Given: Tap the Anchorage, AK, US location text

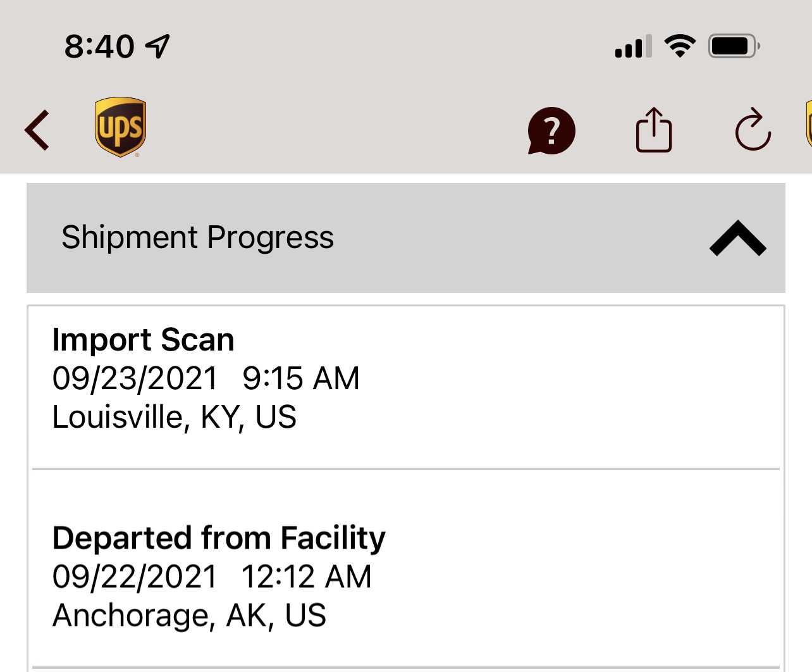Looking at the screenshot, I should pyautogui.click(x=189, y=616).
